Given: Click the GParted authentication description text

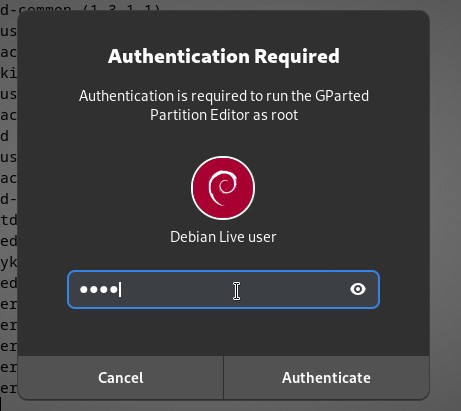Looking at the screenshot, I should (x=224, y=105).
